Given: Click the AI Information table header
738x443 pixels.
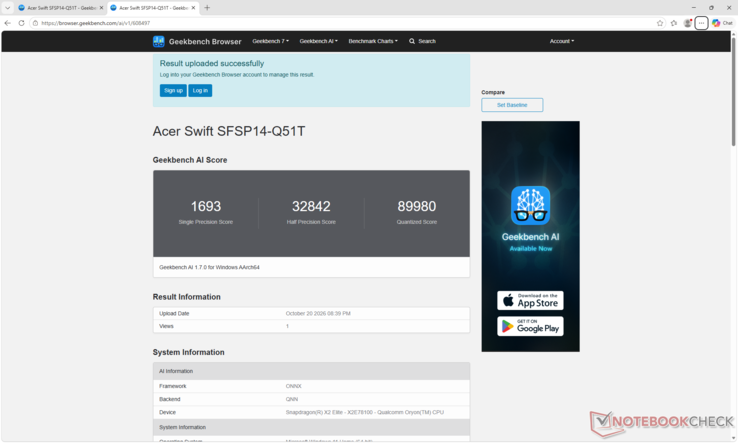Looking at the screenshot, I should tap(311, 371).
